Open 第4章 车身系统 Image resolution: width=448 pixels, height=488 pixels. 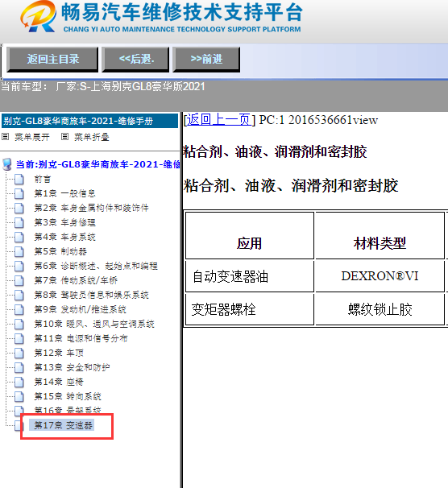(x=64, y=237)
